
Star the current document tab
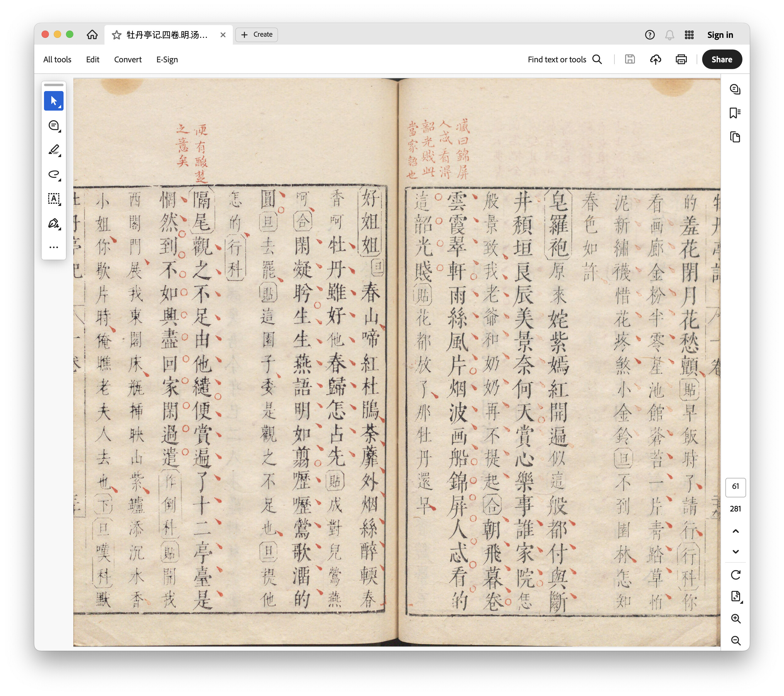[x=117, y=35]
